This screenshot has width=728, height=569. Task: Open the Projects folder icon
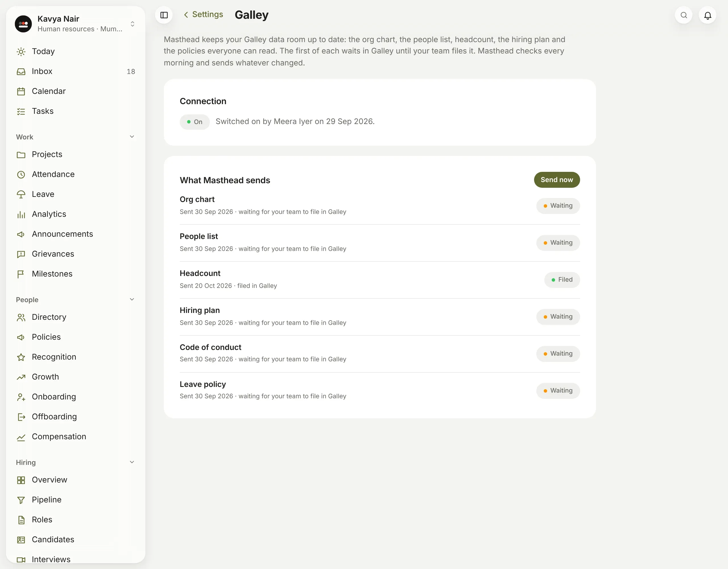tap(21, 155)
